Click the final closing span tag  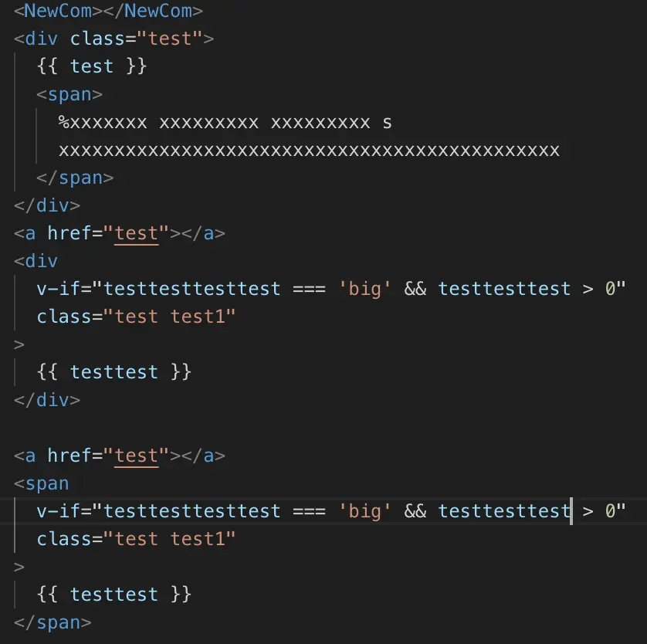point(53,622)
